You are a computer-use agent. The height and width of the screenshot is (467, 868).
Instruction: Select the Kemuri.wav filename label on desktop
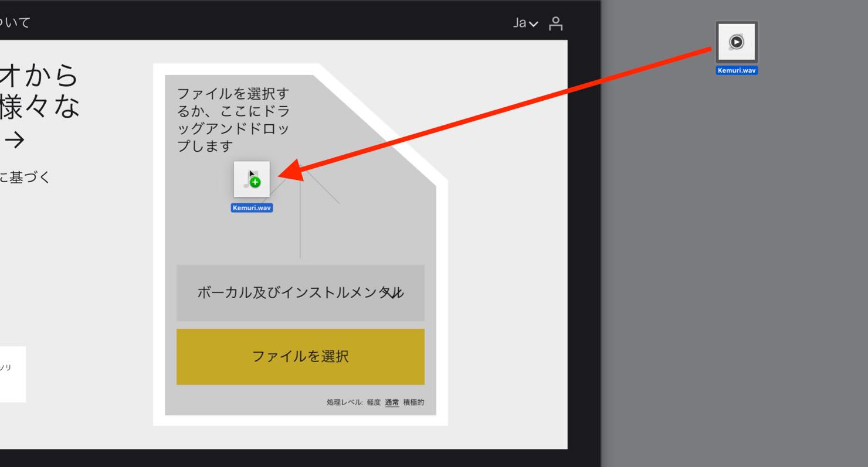pyautogui.click(x=737, y=70)
